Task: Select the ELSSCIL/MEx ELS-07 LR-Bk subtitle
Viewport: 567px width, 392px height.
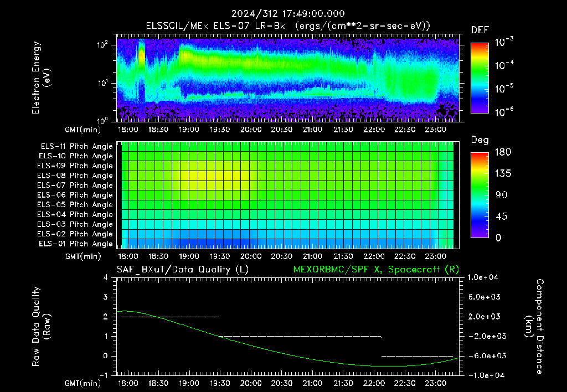Action: click(215, 26)
